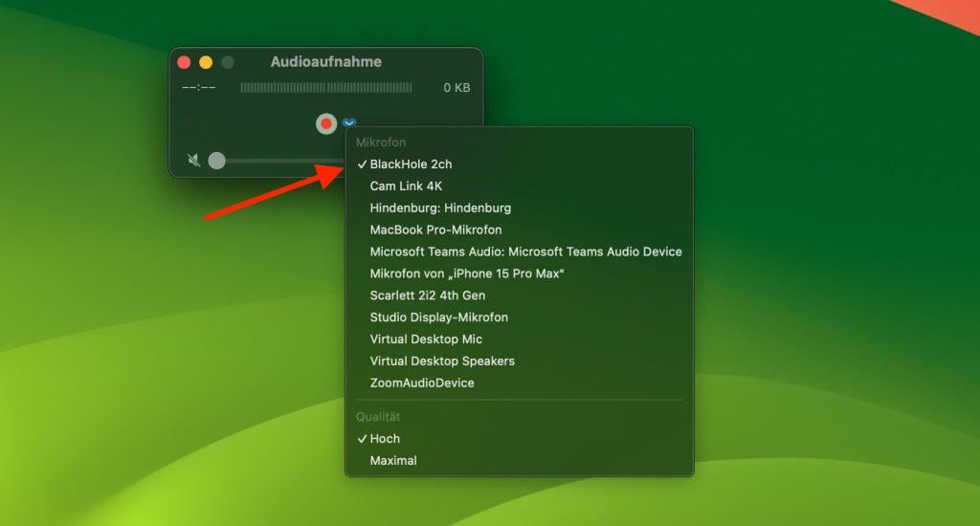Click the audio level meter bar
The height and width of the screenshot is (526, 980).
click(x=326, y=87)
